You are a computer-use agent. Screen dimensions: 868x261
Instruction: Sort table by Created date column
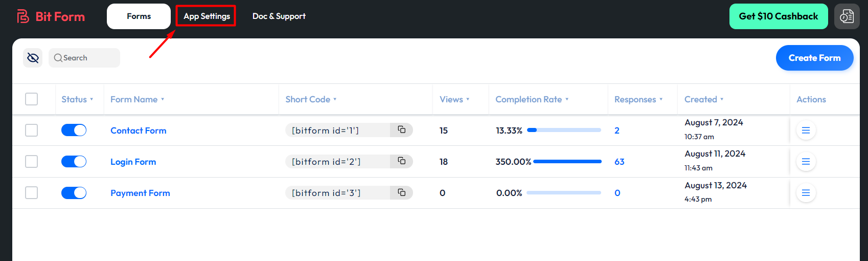(700, 99)
